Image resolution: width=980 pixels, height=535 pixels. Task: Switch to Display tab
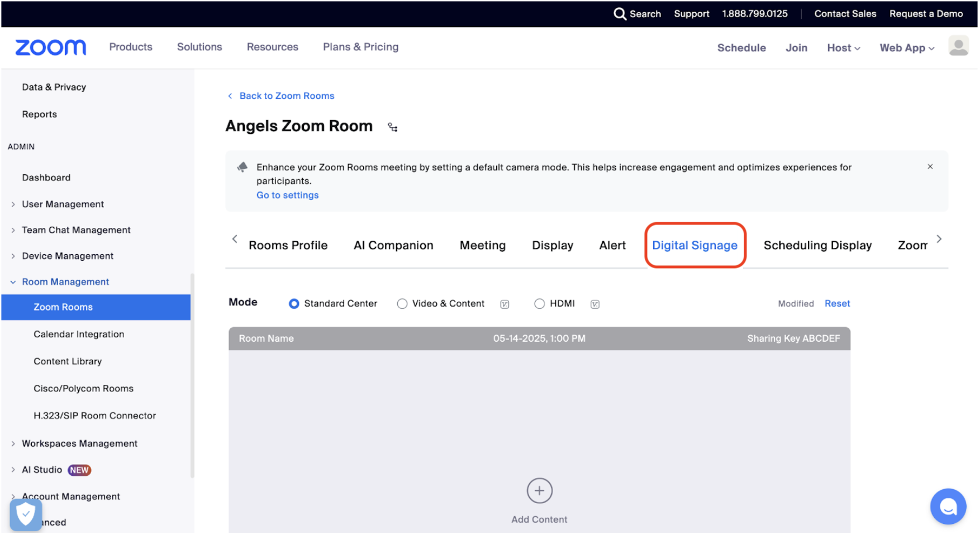click(x=552, y=246)
